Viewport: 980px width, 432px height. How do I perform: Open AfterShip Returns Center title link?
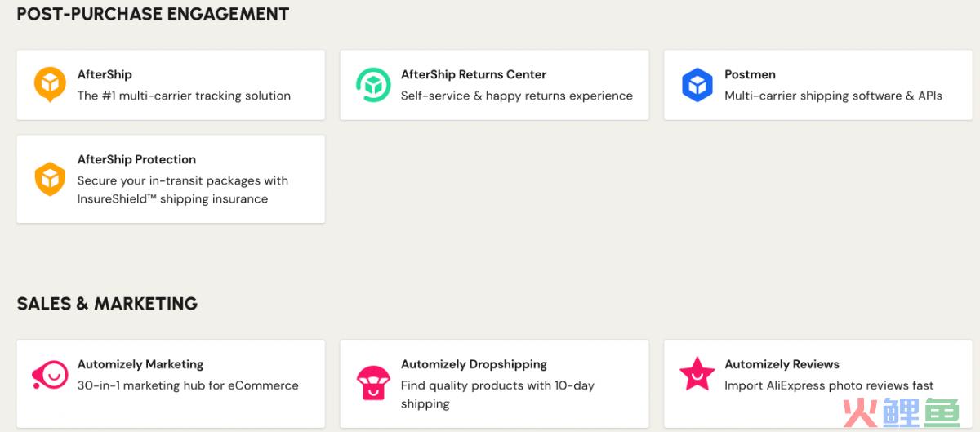click(x=474, y=74)
